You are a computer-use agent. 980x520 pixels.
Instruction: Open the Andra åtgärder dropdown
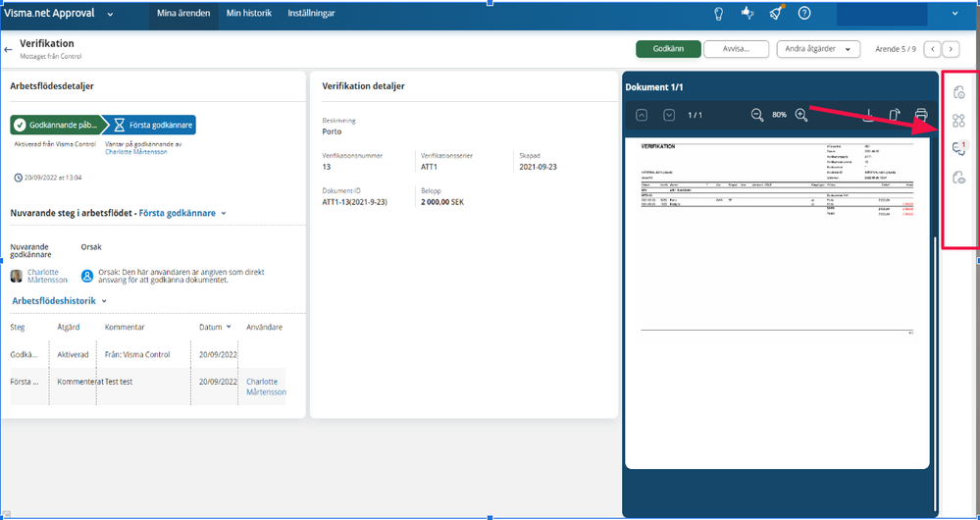click(x=818, y=49)
